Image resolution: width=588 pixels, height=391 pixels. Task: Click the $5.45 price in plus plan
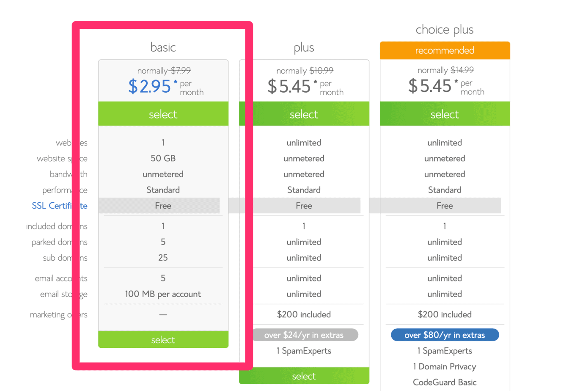click(x=289, y=86)
